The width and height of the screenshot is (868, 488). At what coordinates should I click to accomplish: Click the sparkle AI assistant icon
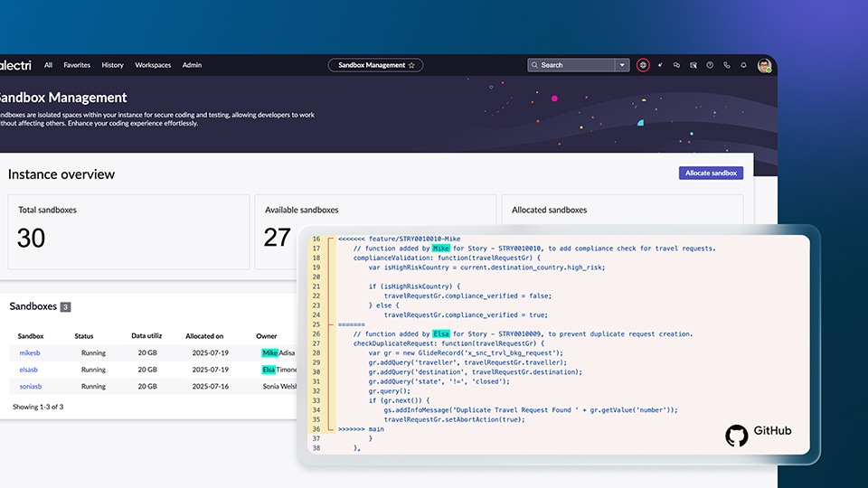pos(660,65)
